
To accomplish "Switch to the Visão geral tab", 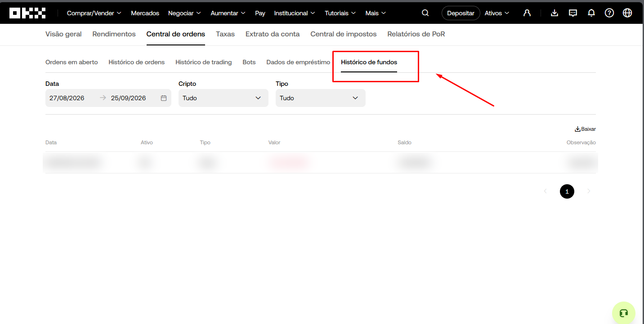I will coord(63,34).
